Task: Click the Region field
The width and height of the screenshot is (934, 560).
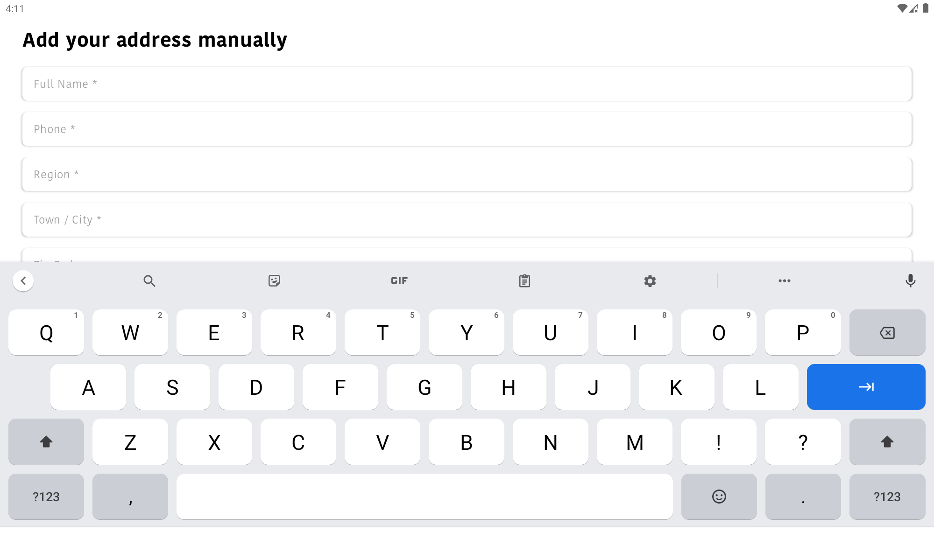Action: 467,174
